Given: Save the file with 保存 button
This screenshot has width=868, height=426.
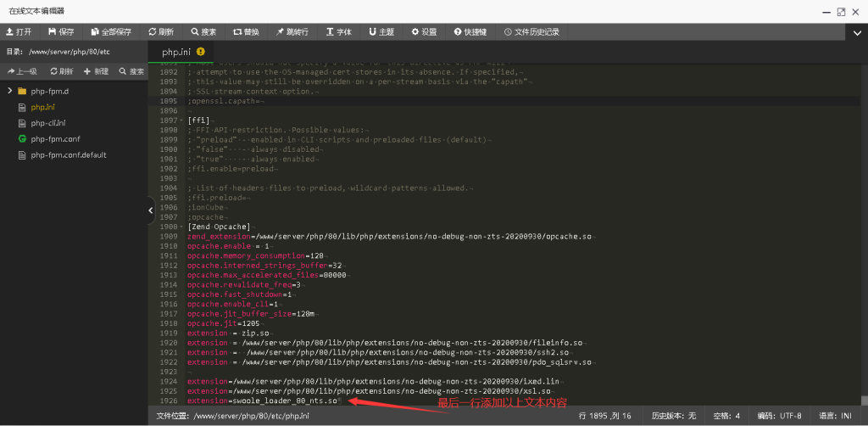Looking at the screenshot, I should click(61, 31).
